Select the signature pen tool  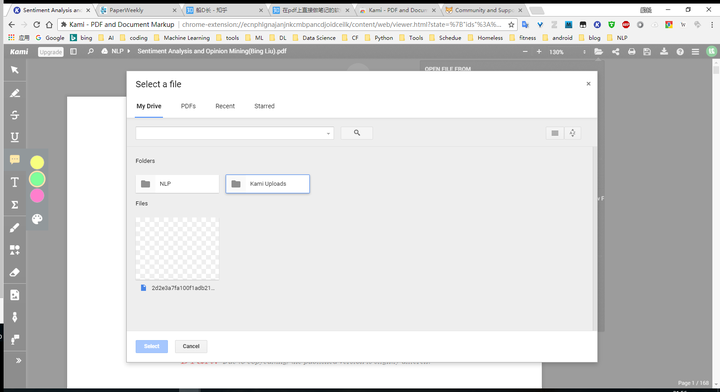tap(15, 317)
